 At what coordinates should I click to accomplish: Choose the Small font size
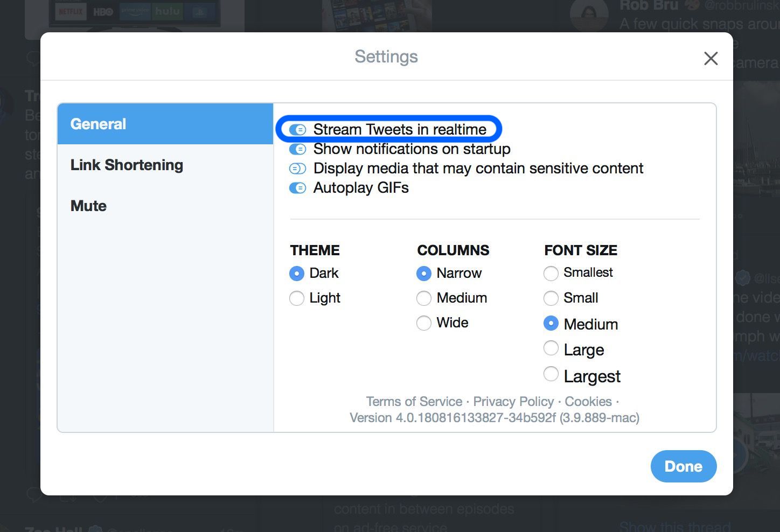[551, 298]
